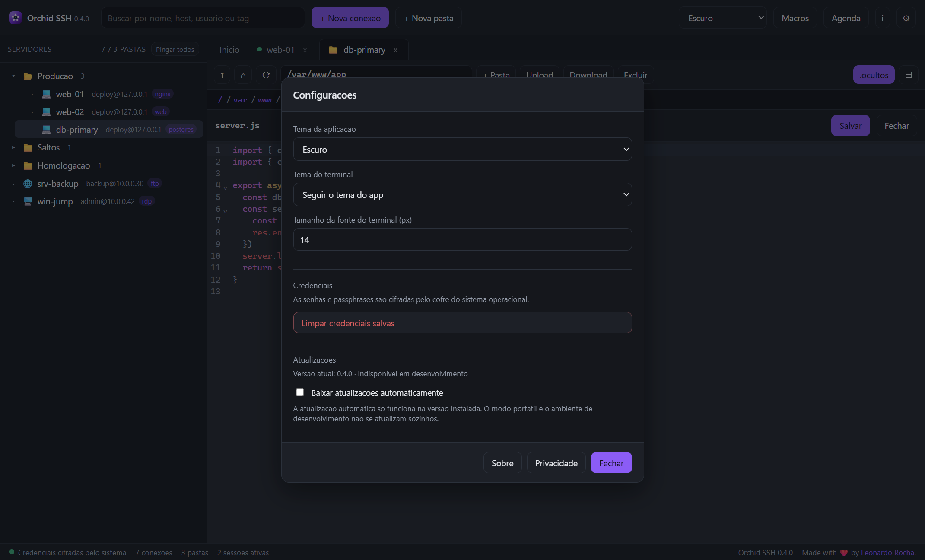Click the var breadcrumb segment

pyautogui.click(x=240, y=100)
